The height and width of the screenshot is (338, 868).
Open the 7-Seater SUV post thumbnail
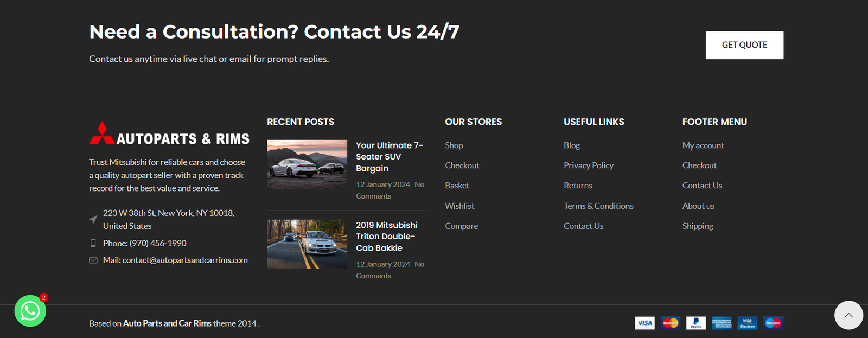pos(307,164)
